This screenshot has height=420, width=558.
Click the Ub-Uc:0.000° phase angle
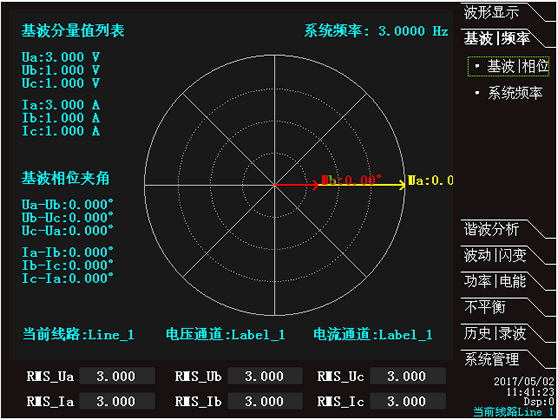point(67,218)
